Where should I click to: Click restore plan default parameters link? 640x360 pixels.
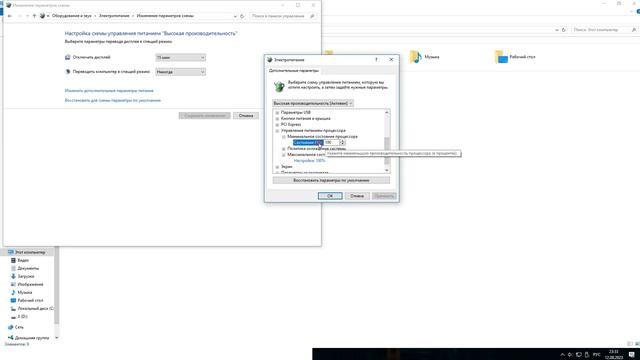(x=113, y=100)
